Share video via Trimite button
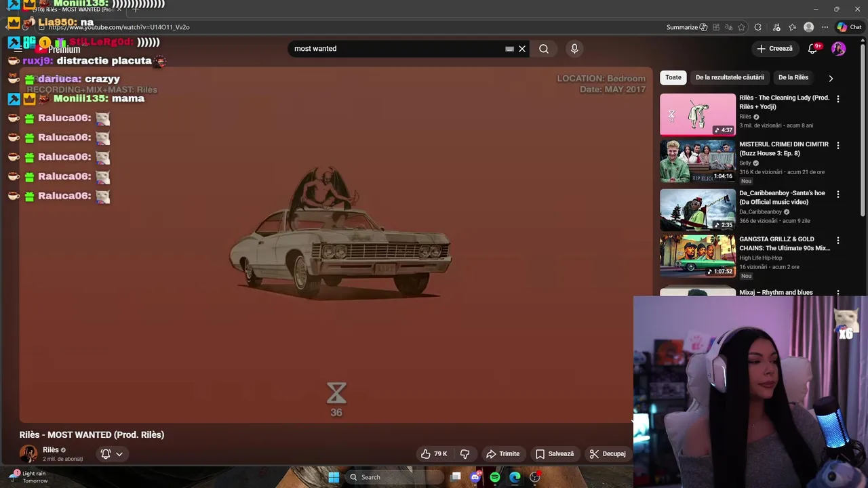This screenshot has height=488, width=868. 502,454
